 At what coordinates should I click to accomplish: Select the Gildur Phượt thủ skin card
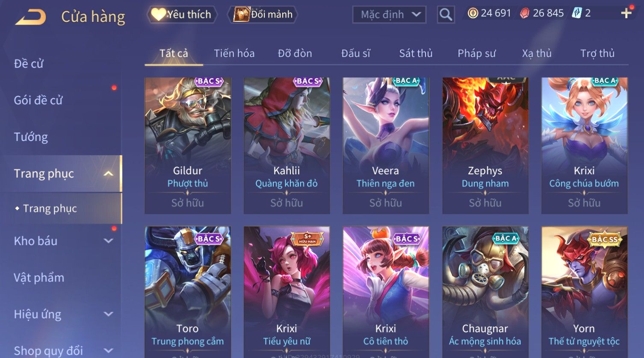[x=188, y=146]
